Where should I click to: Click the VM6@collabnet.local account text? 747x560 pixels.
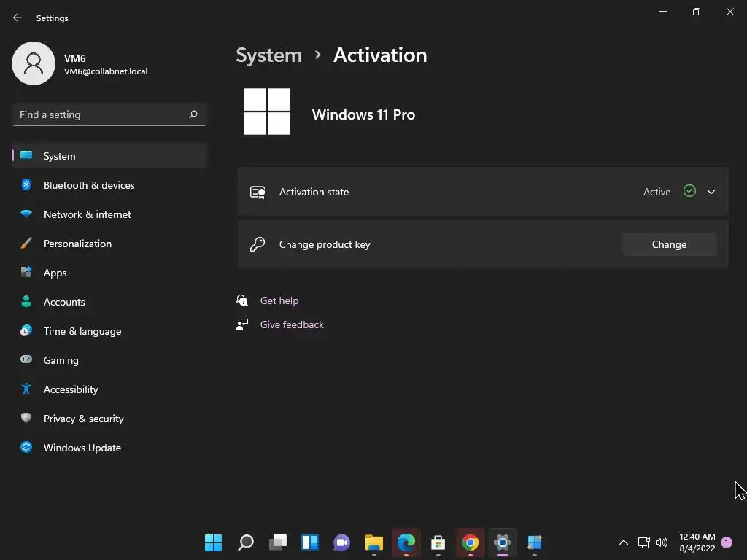(106, 71)
